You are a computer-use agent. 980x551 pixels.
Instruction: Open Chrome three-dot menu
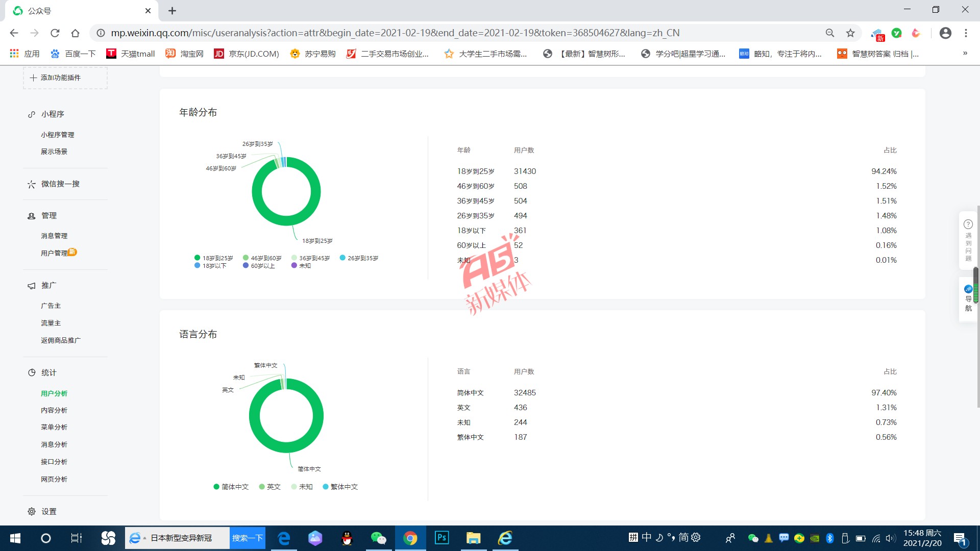point(966,33)
